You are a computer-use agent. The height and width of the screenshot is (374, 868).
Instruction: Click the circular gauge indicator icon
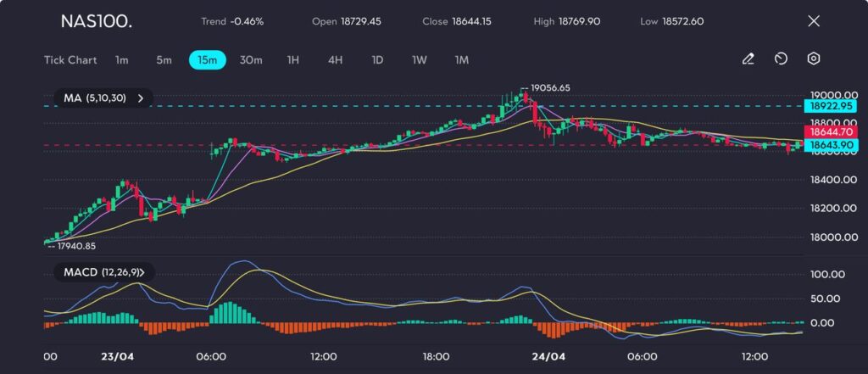coord(781,59)
